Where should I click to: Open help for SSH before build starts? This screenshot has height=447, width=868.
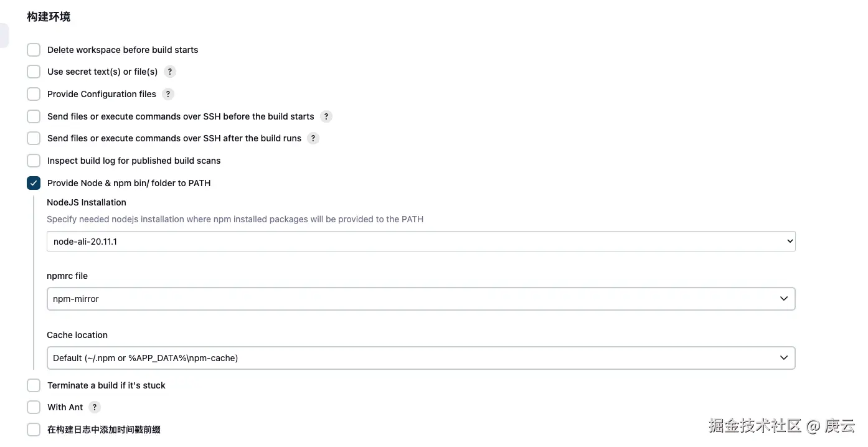pos(326,116)
